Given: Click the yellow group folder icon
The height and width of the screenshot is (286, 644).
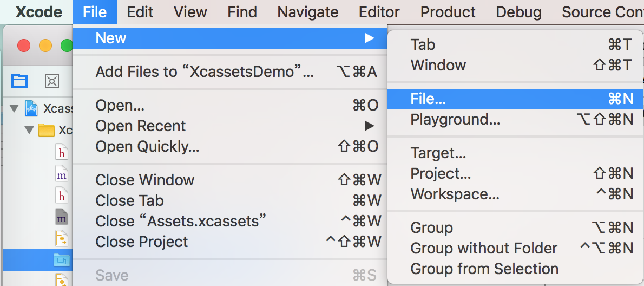Looking at the screenshot, I should [47, 130].
